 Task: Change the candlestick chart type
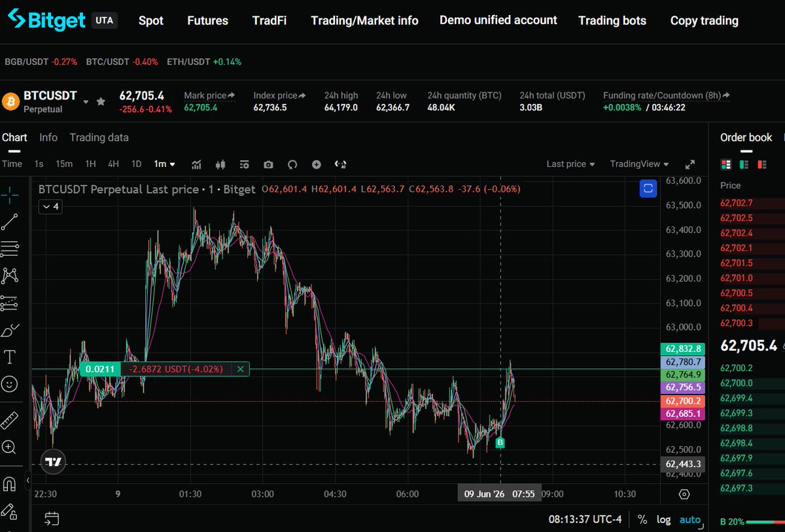pos(220,164)
